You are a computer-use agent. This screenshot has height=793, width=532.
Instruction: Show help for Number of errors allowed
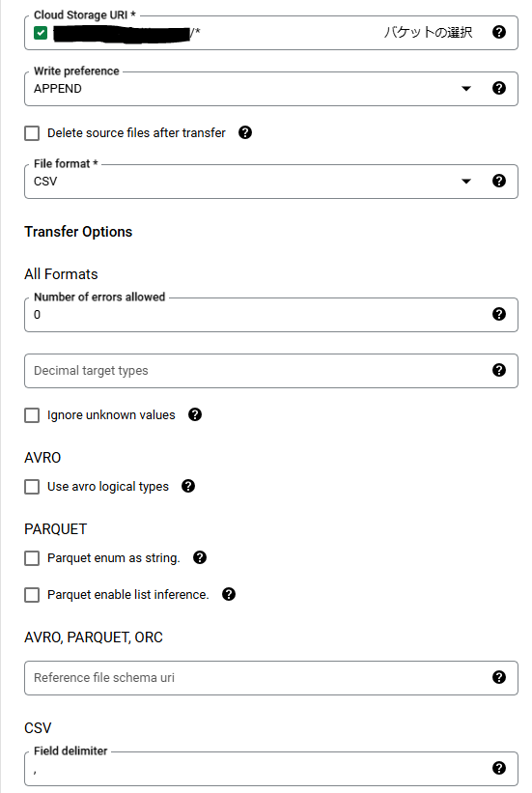[498, 315]
